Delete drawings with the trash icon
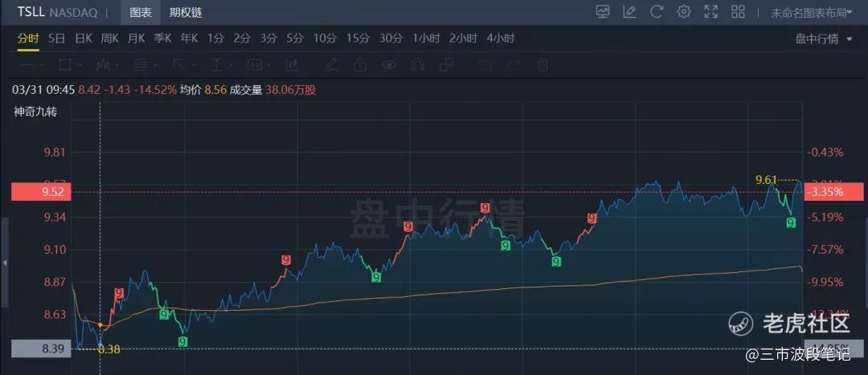868x375 pixels. (x=543, y=65)
